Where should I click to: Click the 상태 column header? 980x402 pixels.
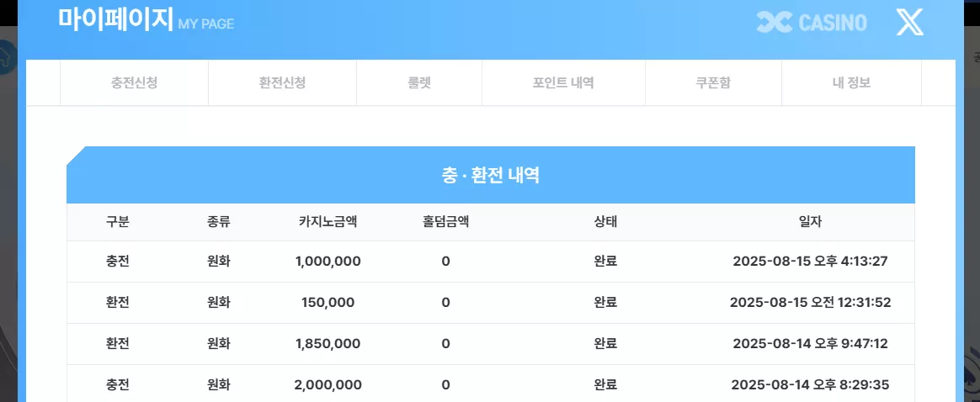pos(605,221)
